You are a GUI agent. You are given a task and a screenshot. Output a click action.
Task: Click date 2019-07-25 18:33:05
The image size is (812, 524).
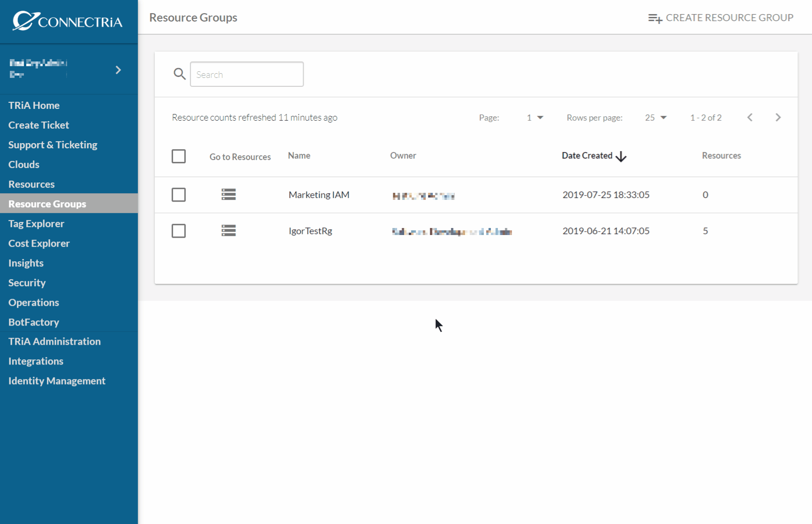click(606, 195)
